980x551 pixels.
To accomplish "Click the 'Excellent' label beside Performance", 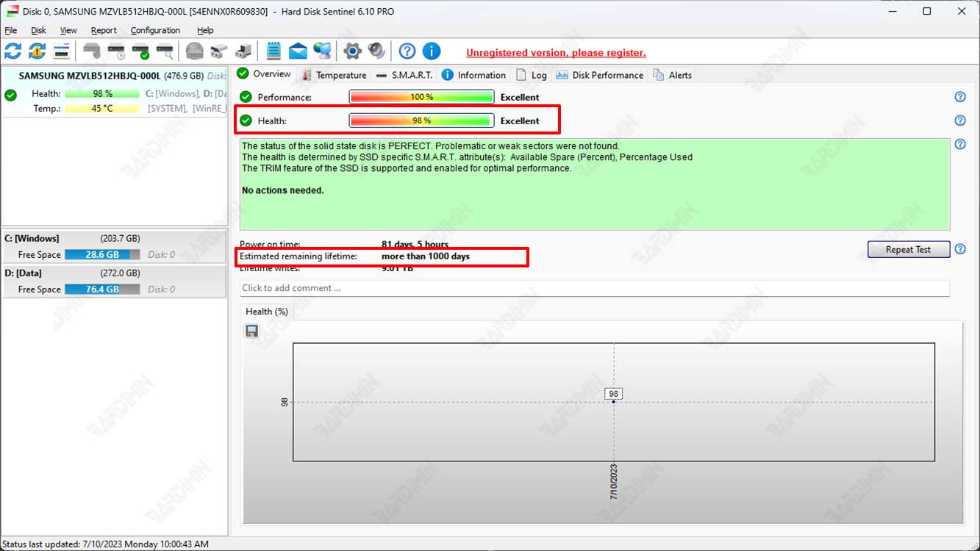I will pyautogui.click(x=520, y=97).
